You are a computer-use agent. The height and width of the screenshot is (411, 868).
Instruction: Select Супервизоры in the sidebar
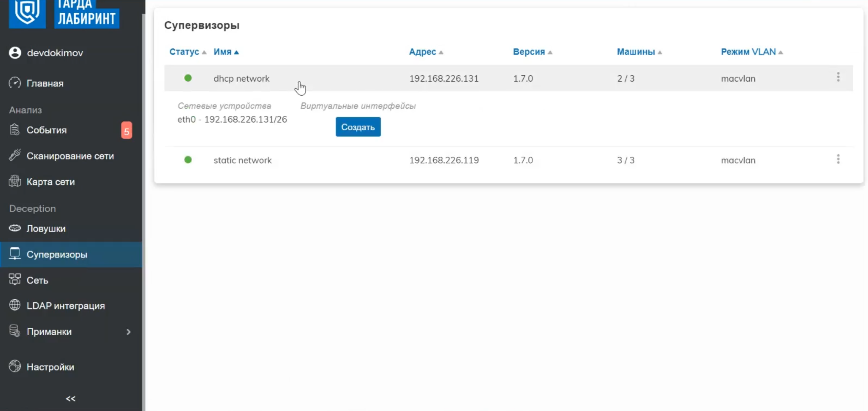click(x=57, y=254)
